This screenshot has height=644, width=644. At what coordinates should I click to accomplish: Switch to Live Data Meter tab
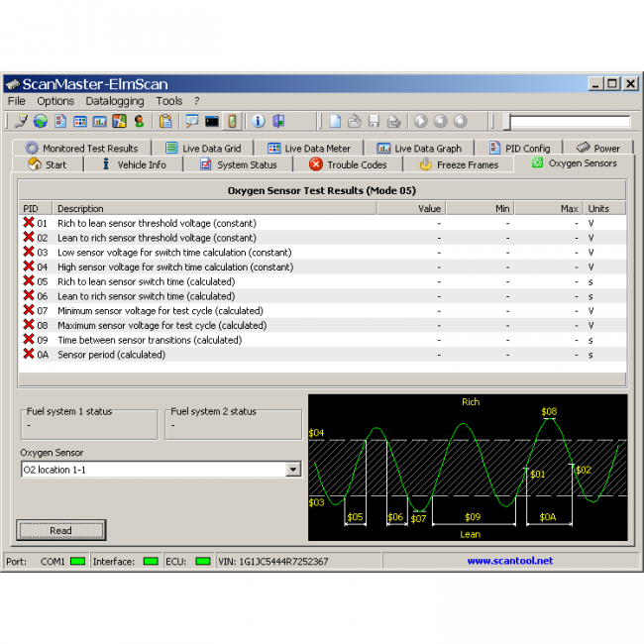(309, 148)
